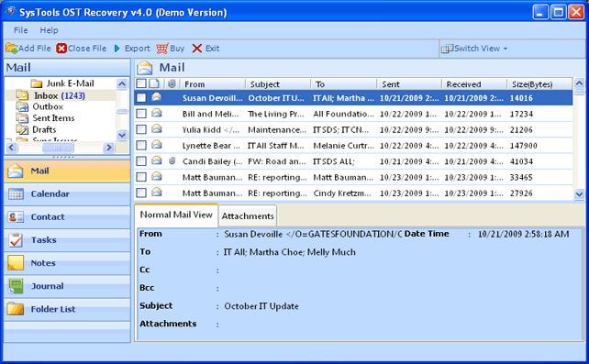Click the red Close File icon
The width and height of the screenshot is (589, 364).
[61, 49]
